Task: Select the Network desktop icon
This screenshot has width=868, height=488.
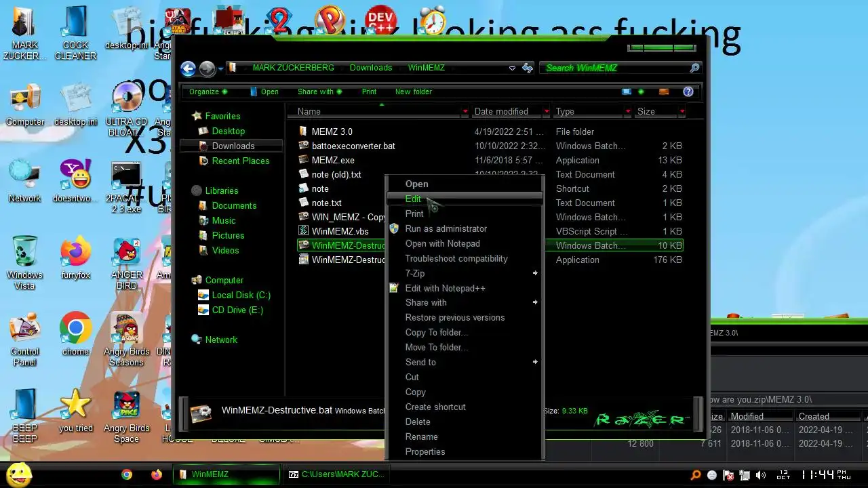Action: (25, 182)
